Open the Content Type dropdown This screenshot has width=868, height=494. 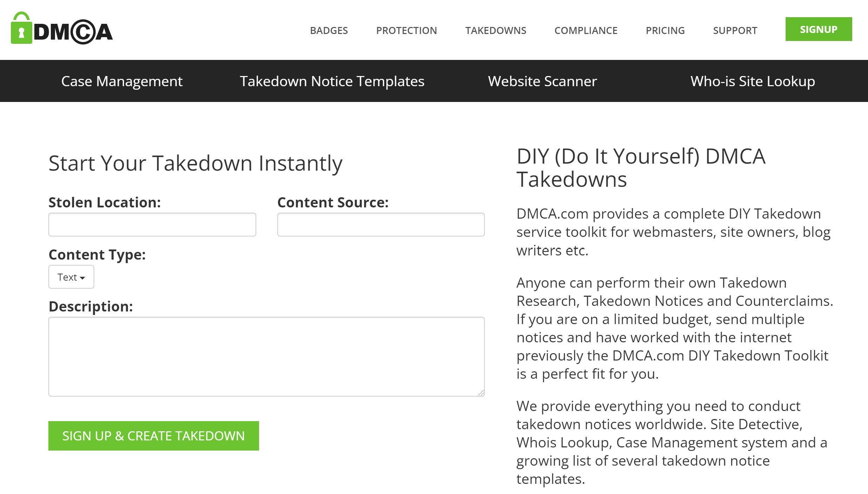71,277
